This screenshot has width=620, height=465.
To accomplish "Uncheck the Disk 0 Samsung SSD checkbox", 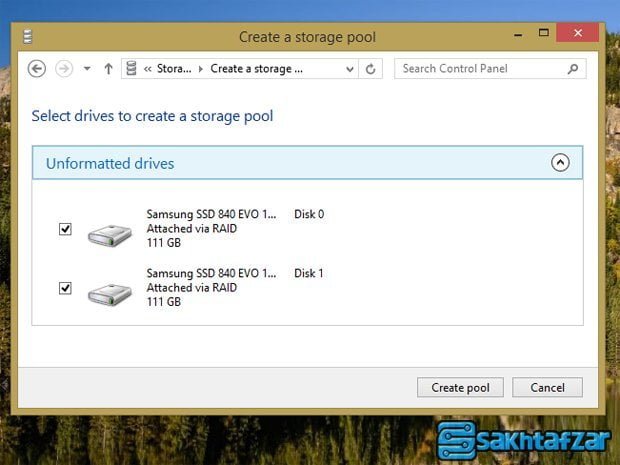I will [x=65, y=229].
